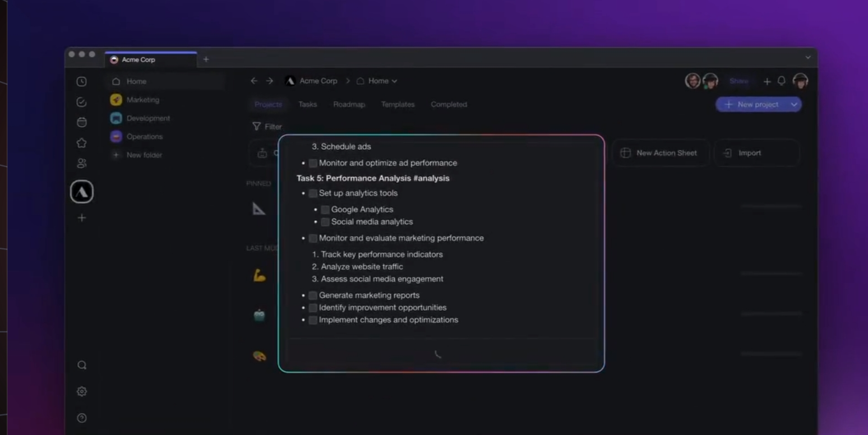Check 'Generate marketing reports'
Viewport: 868px width, 435px height.
click(313, 295)
